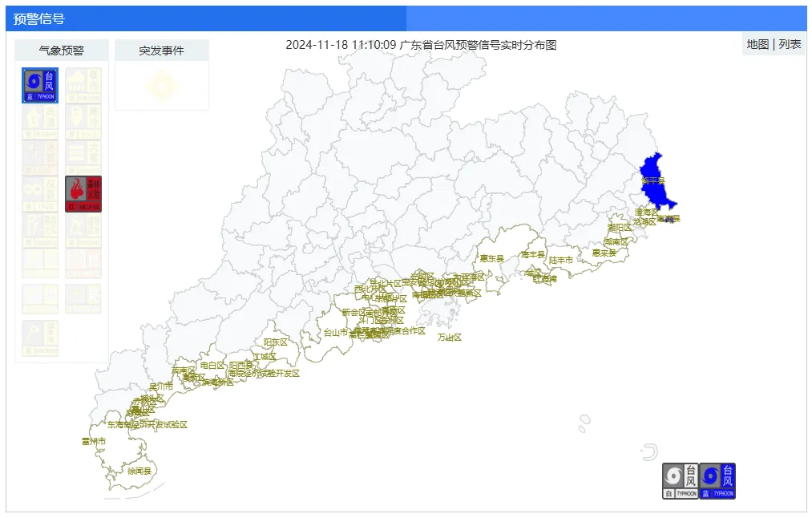Click the faded high temperature warning icon
This screenshot has height=518, width=812.
pyautogui.click(x=40, y=122)
